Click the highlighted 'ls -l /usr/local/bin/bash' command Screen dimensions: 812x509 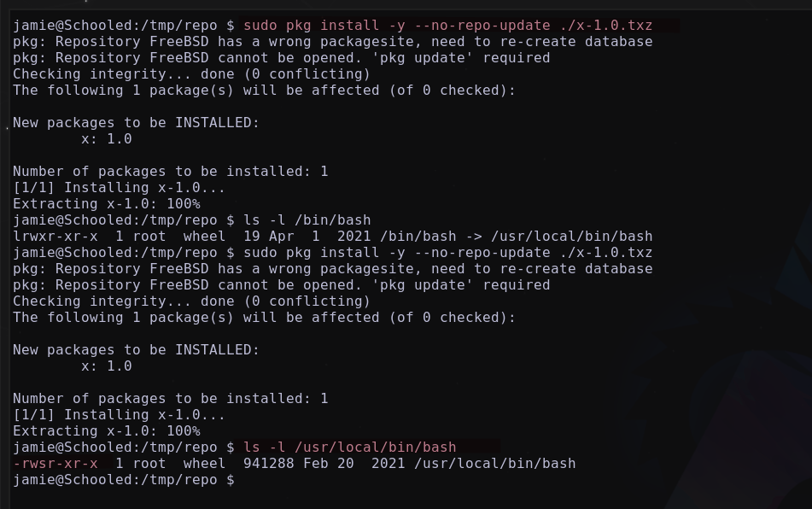point(349,448)
